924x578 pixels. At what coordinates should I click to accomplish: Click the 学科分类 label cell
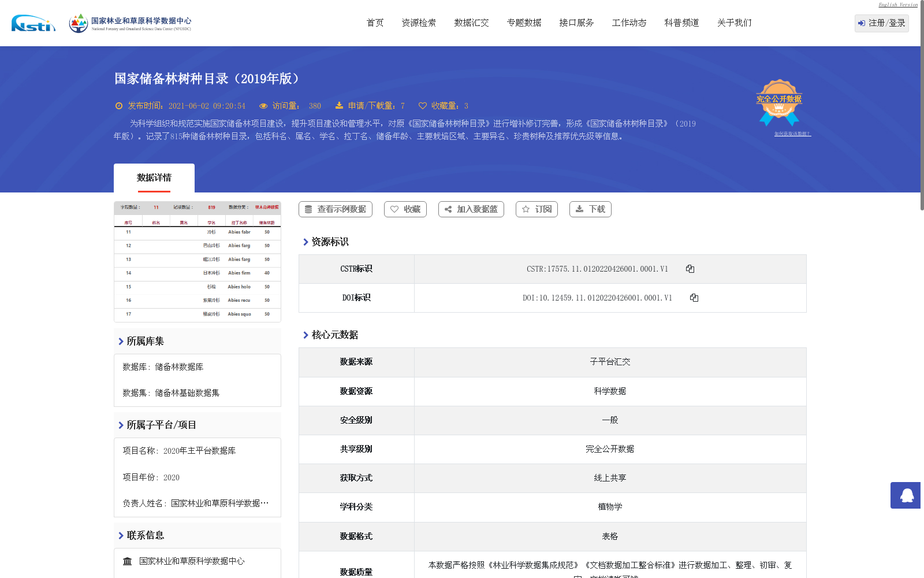356,507
